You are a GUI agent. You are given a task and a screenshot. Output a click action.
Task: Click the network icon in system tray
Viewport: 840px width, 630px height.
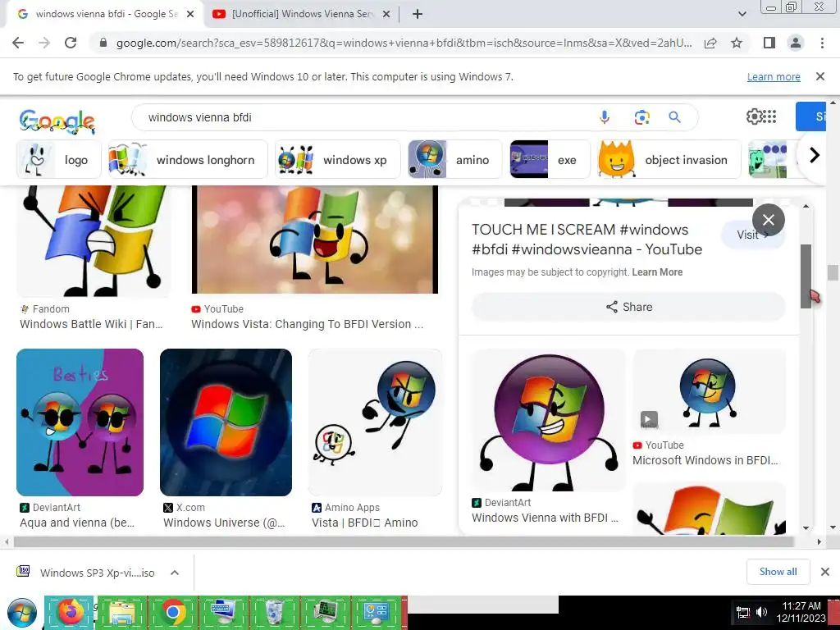pyautogui.click(x=742, y=612)
